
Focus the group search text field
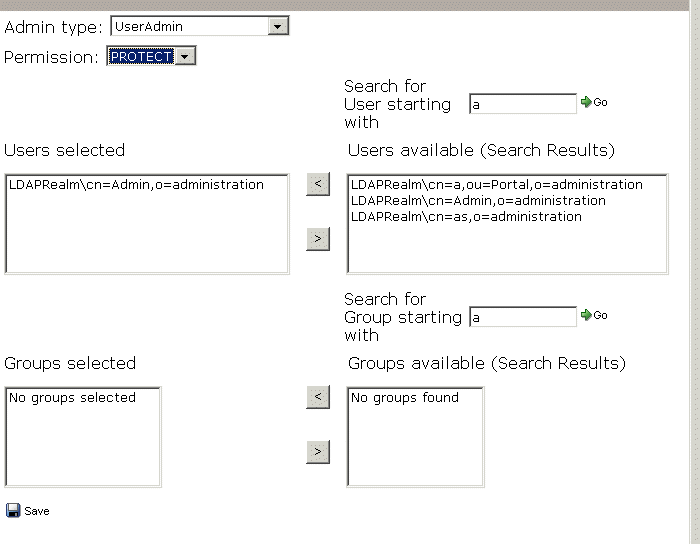522,317
